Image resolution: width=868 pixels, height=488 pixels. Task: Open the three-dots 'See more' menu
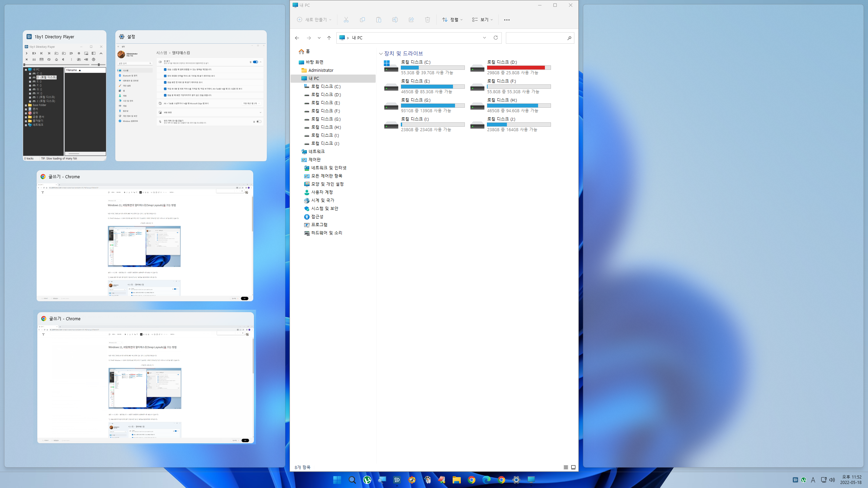pos(507,20)
